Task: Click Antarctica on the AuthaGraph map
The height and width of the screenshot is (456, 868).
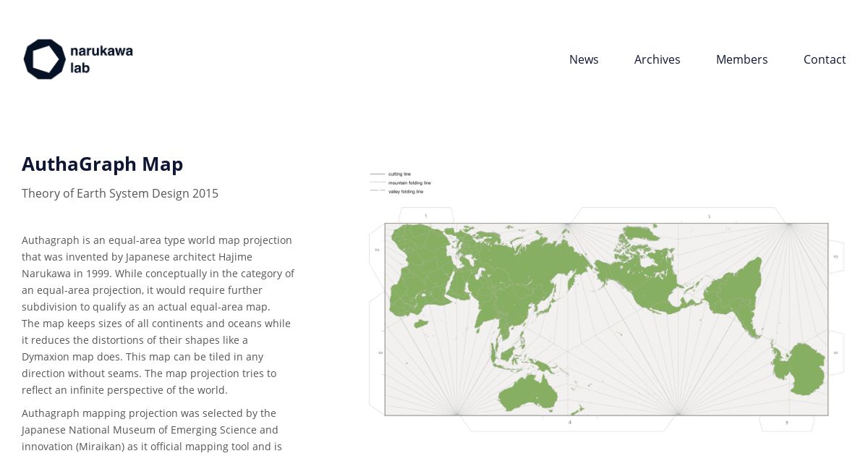Action: point(799,368)
